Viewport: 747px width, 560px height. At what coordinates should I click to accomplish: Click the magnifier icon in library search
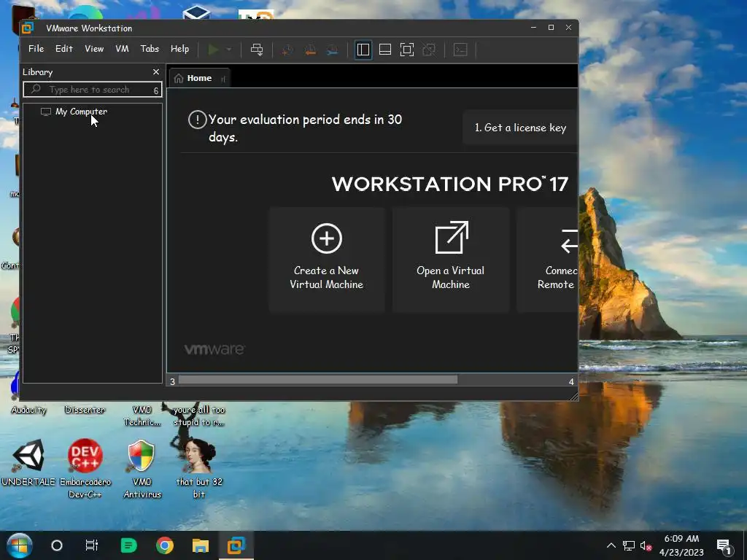[x=35, y=89]
